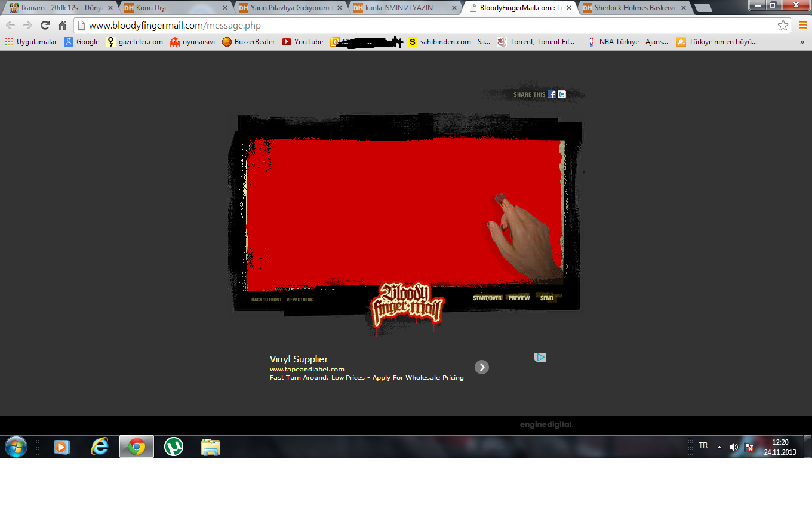This screenshot has width=812, height=508.
Task: Close the BloodyFingerMail.com tab
Action: (x=568, y=8)
